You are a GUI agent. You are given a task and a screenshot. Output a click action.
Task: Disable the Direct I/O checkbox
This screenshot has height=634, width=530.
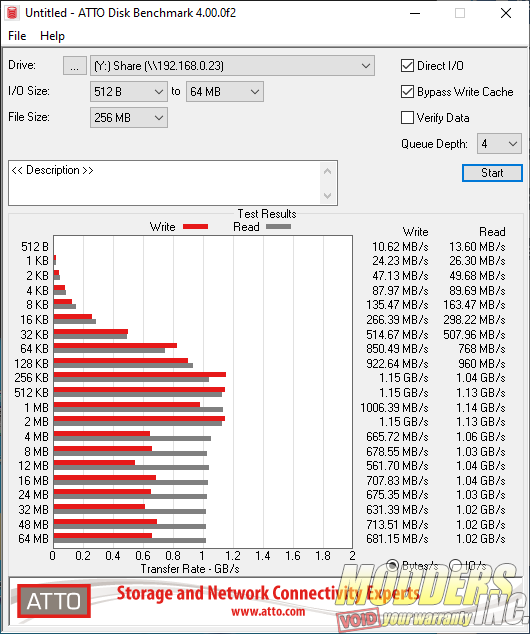point(407,66)
